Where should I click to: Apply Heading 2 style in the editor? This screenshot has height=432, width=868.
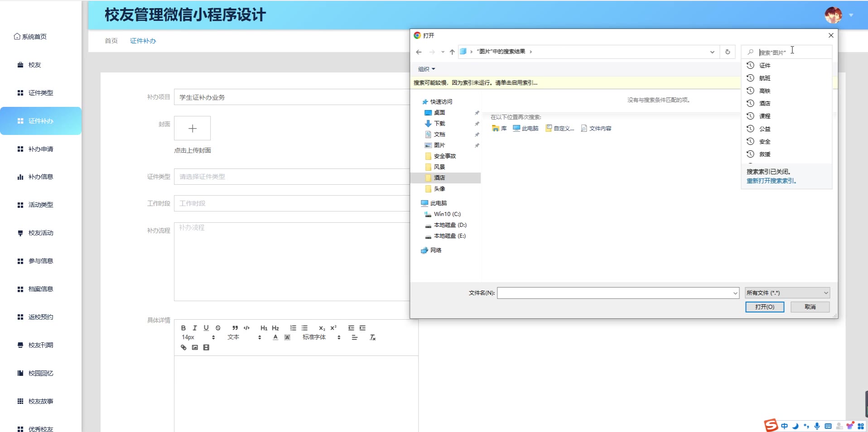tap(275, 328)
